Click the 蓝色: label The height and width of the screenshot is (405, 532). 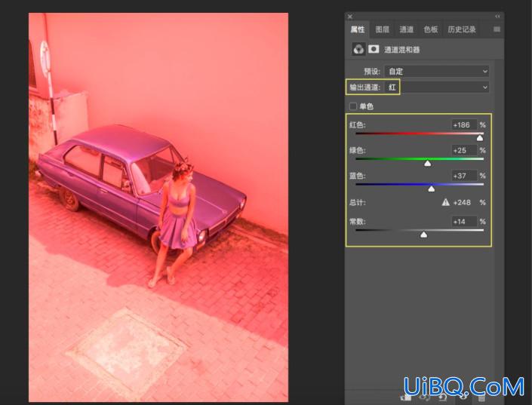pos(357,176)
